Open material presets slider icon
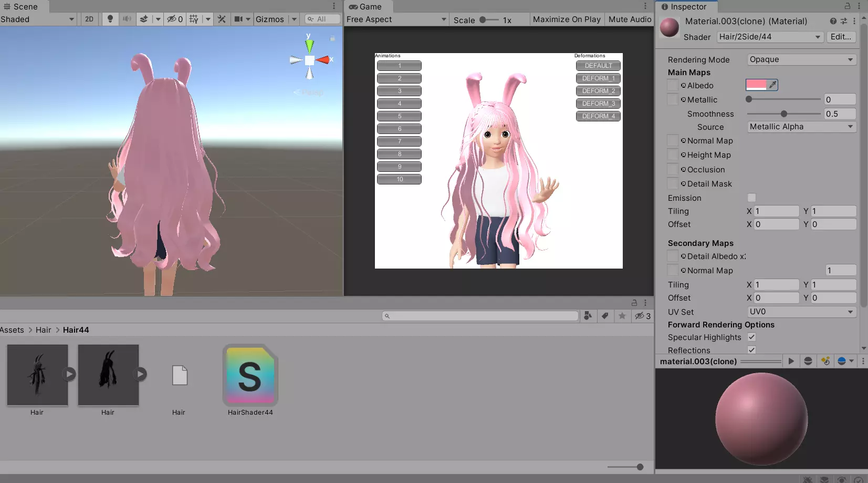The width and height of the screenshot is (868, 483). [x=844, y=21]
